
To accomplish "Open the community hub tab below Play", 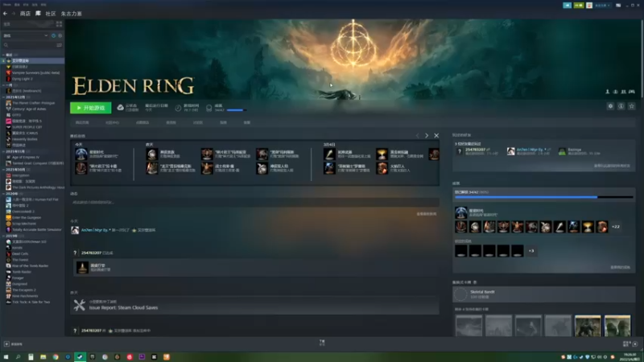I will point(112,123).
